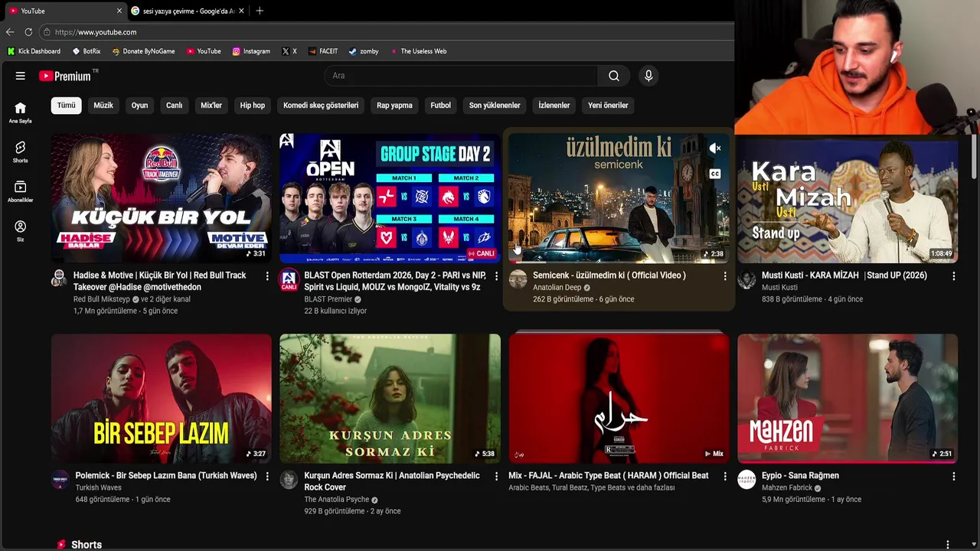Select the Son yüklenenler chip
This screenshot has height=551, width=980.
click(x=495, y=106)
